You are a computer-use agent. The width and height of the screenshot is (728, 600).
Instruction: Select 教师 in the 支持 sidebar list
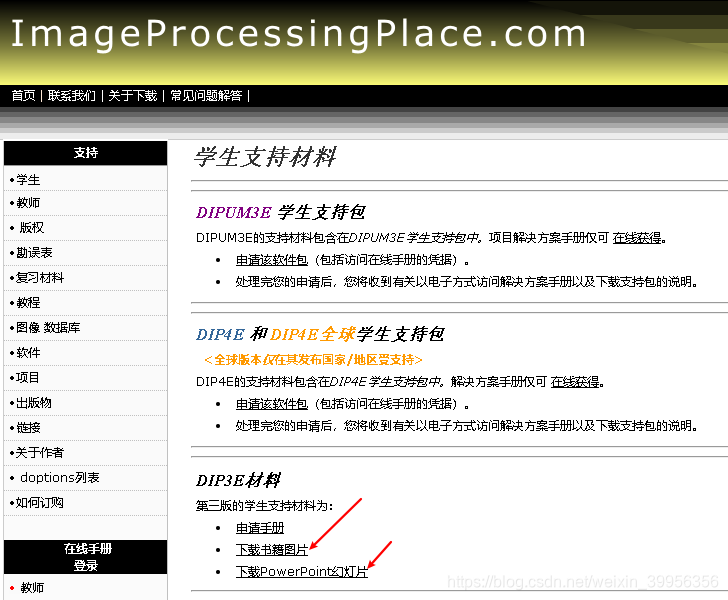coord(28,202)
